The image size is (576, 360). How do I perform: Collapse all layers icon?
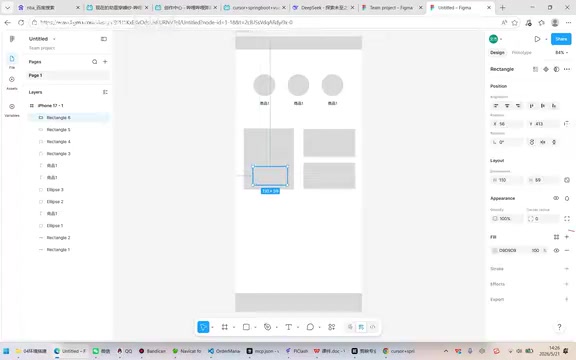point(105,92)
